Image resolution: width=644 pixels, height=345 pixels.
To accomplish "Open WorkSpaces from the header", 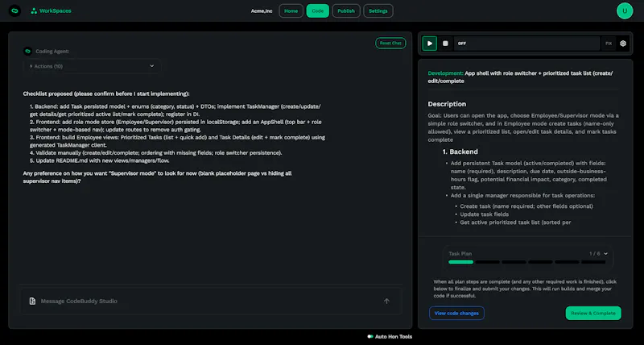I will (x=52, y=10).
